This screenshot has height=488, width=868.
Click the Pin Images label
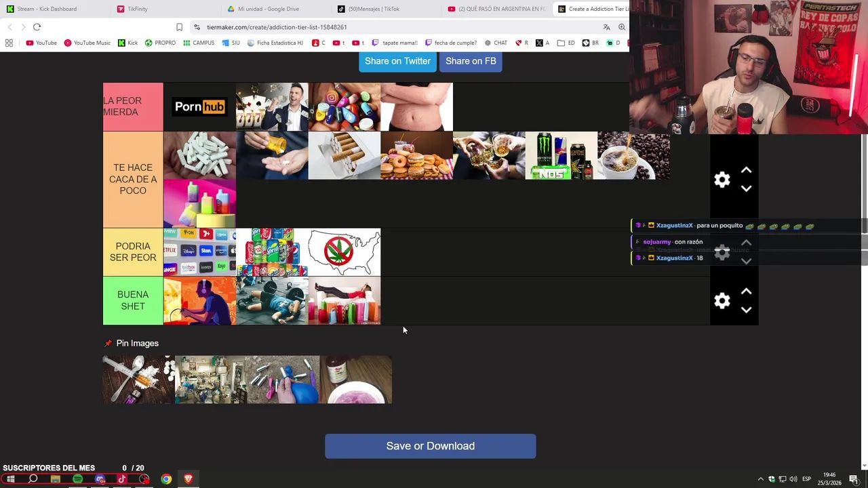click(x=137, y=343)
